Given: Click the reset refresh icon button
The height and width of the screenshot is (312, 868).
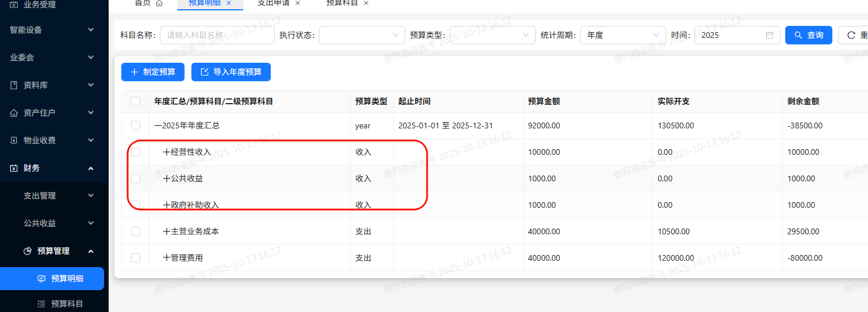Looking at the screenshot, I should pos(851,35).
